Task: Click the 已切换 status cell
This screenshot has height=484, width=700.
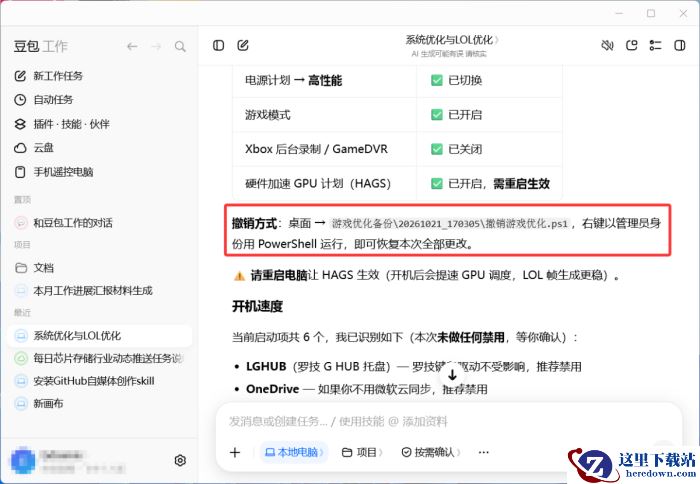Action: [489, 80]
